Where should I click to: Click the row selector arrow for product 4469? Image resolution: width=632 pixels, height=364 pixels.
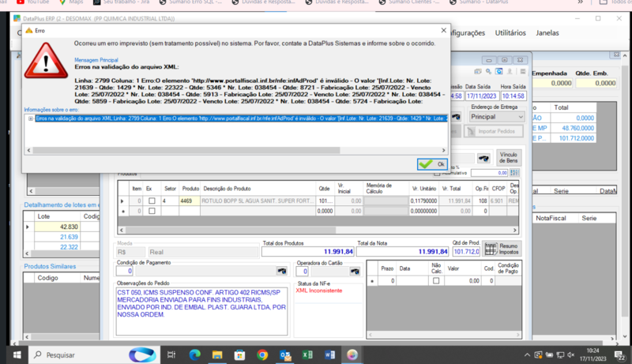(122, 201)
